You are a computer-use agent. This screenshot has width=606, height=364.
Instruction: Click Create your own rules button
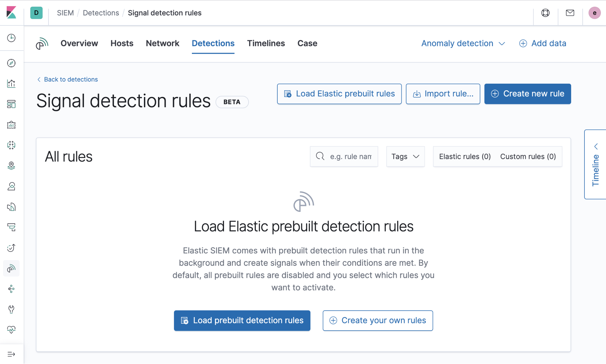click(378, 320)
